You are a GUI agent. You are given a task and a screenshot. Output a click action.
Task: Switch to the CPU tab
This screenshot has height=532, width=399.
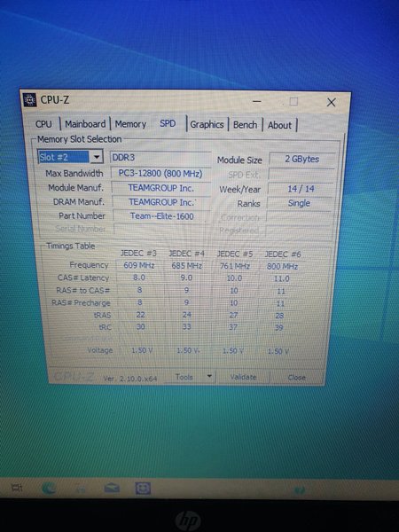[x=43, y=124]
